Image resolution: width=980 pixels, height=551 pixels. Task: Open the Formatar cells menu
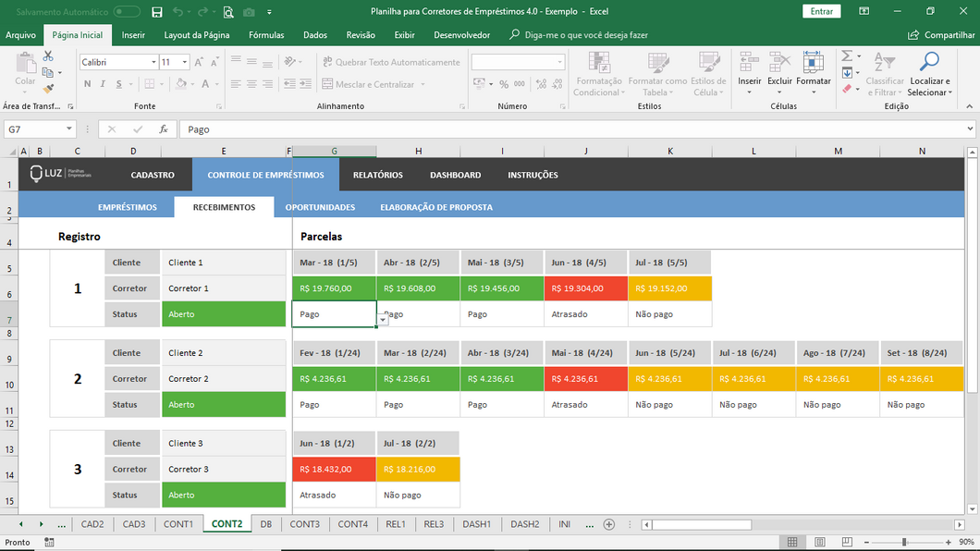[x=814, y=74]
